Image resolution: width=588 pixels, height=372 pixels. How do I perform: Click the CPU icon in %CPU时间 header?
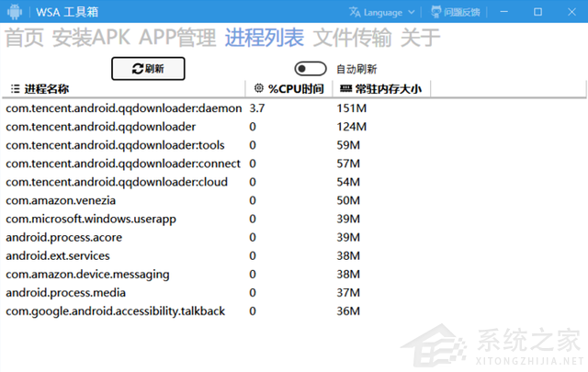pos(258,89)
